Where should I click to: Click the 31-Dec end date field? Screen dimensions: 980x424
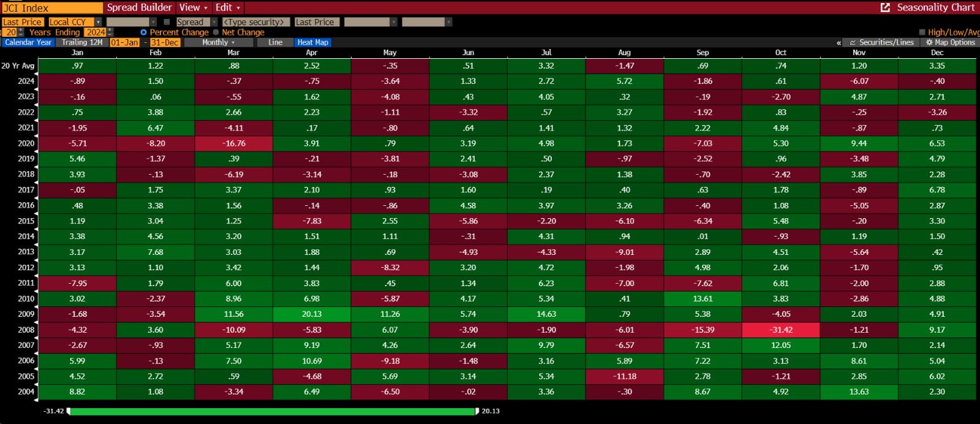click(x=165, y=42)
